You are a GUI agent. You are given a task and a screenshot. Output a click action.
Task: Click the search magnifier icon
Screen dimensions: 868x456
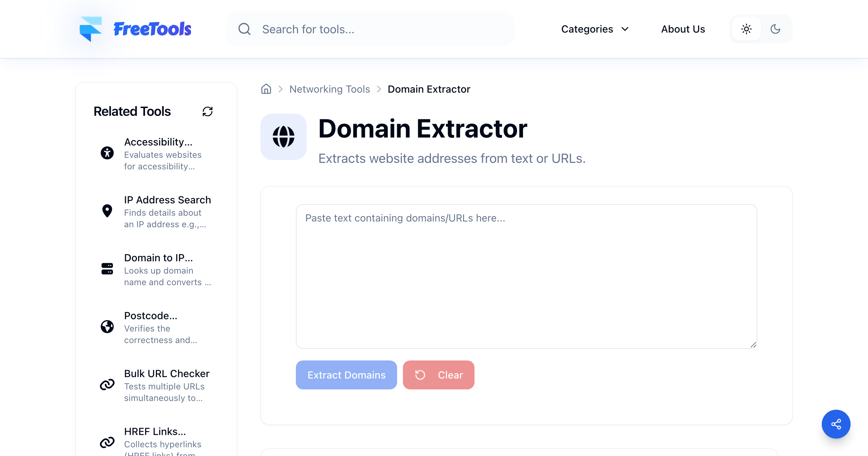[x=244, y=29]
